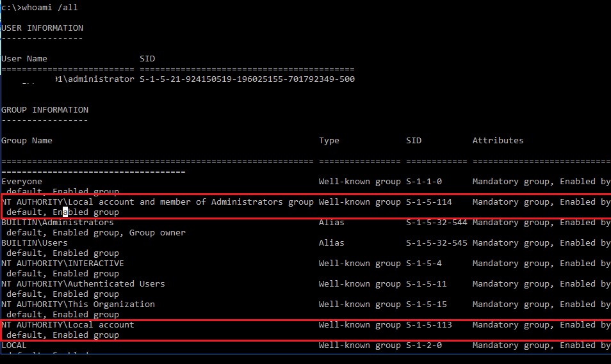Screen dimensions: 611x364
Task: Click the SID value S-1-5-11
Action: pos(427,284)
